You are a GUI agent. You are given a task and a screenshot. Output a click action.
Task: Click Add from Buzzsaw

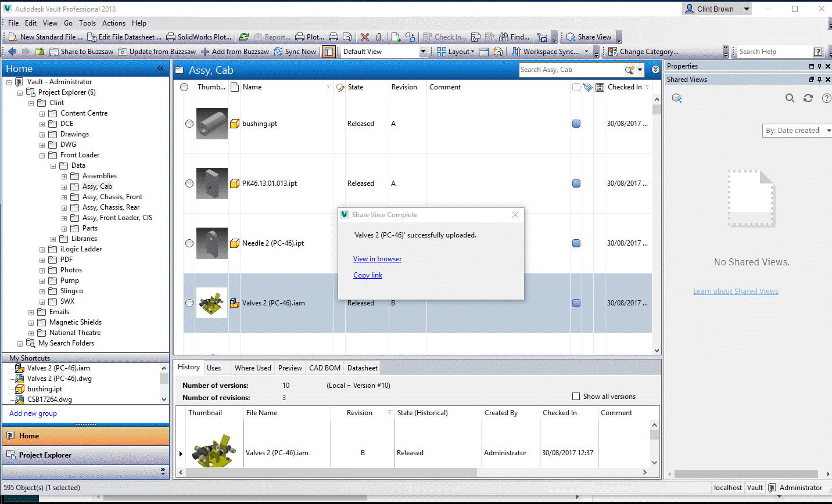click(x=235, y=52)
